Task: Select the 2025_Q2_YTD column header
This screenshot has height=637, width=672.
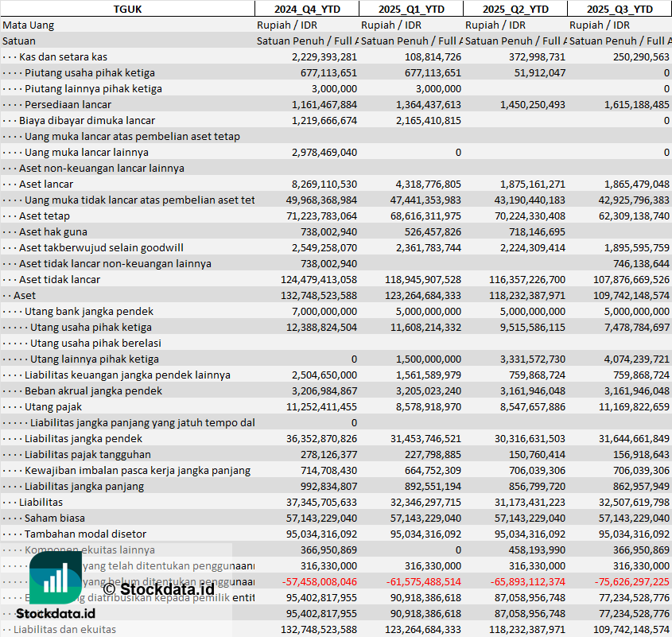Action: (515, 9)
